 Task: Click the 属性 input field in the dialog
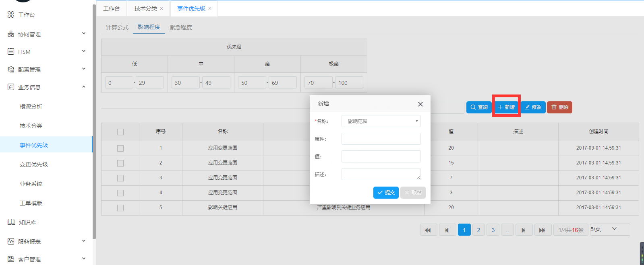(381, 139)
